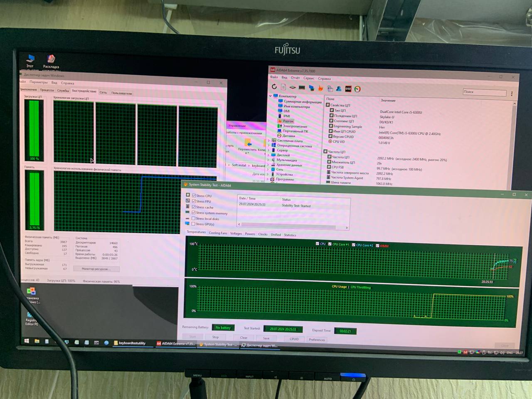
Task: Uncheck the Stress CPU checkbox
Action: tap(194, 195)
